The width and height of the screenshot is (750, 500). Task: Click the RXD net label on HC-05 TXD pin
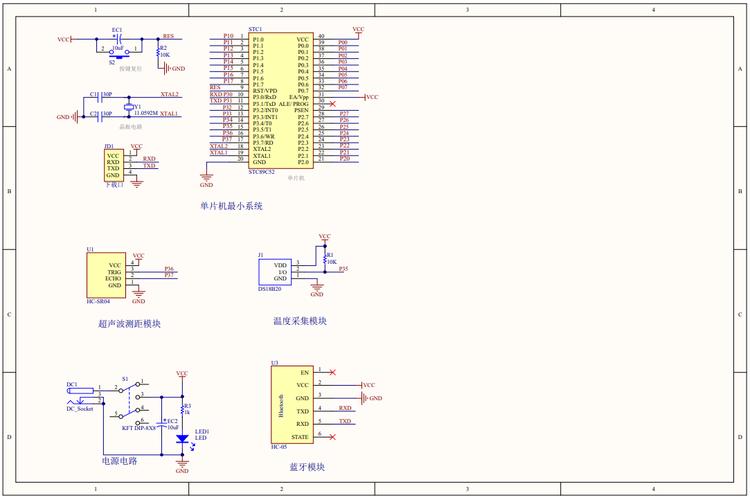tap(345, 408)
